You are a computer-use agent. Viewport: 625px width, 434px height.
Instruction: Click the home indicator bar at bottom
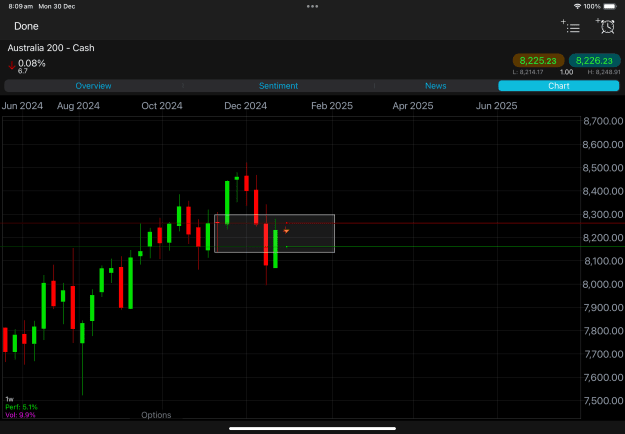click(x=312, y=429)
